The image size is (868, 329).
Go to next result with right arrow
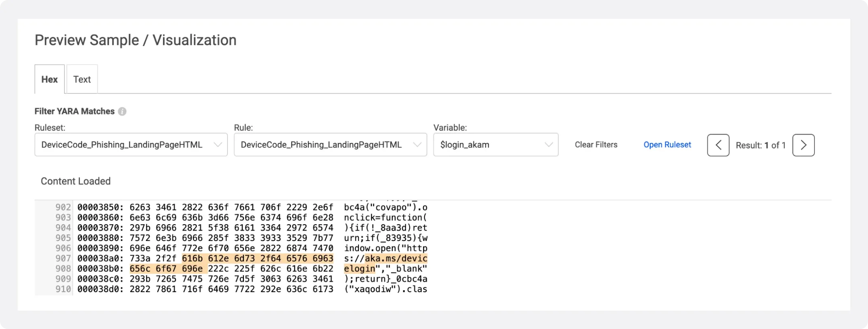[804, 145]
